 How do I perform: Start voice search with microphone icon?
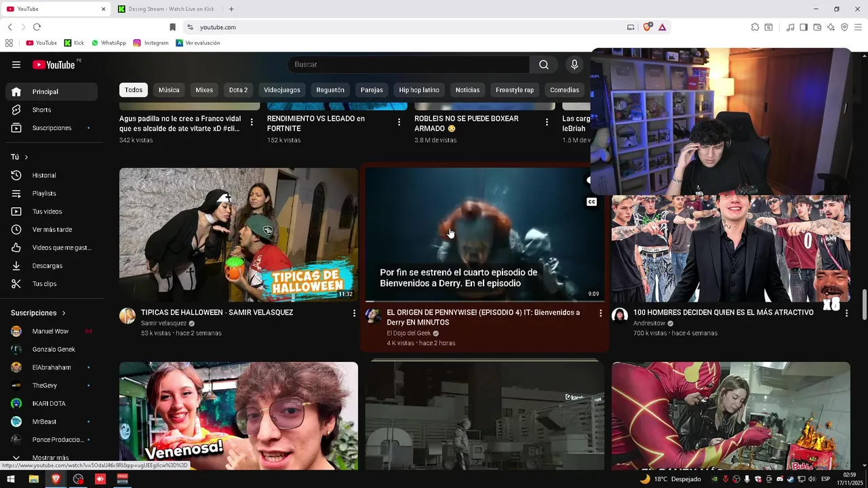point(574,64)
